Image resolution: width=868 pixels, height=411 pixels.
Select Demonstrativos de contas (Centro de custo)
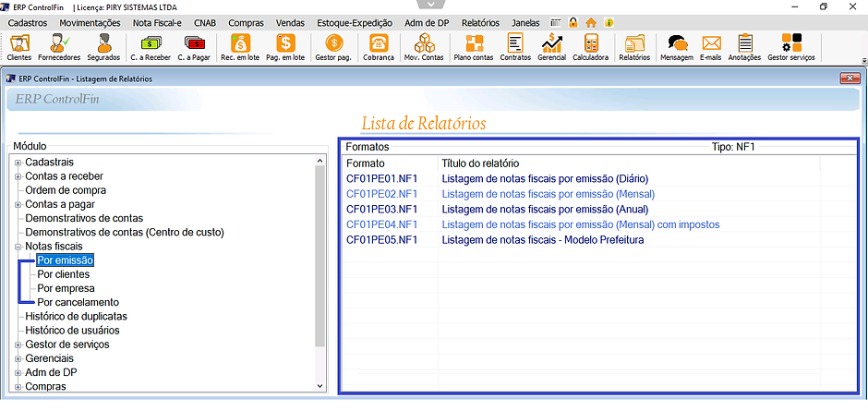click(125, 233)
